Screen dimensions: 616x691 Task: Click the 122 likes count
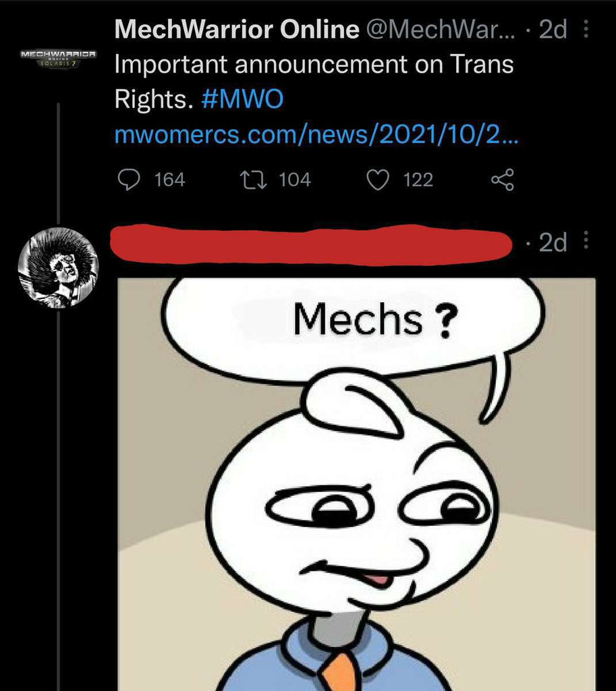418,179
